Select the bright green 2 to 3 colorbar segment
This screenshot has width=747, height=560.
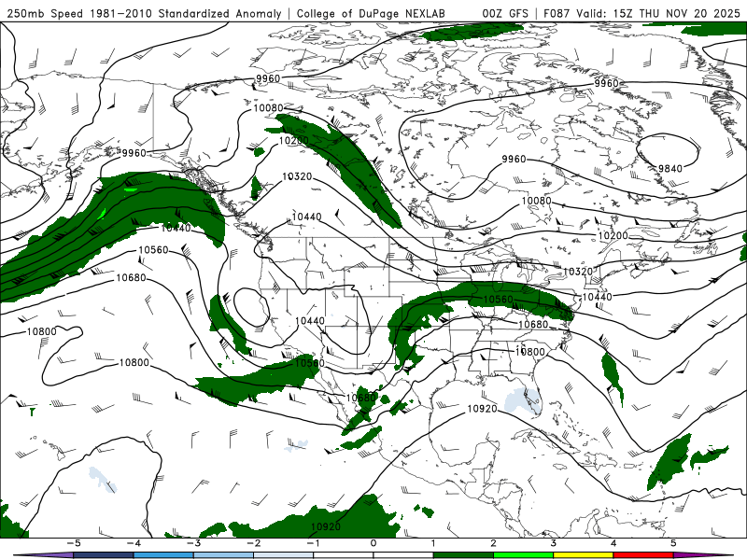(523, 555)
